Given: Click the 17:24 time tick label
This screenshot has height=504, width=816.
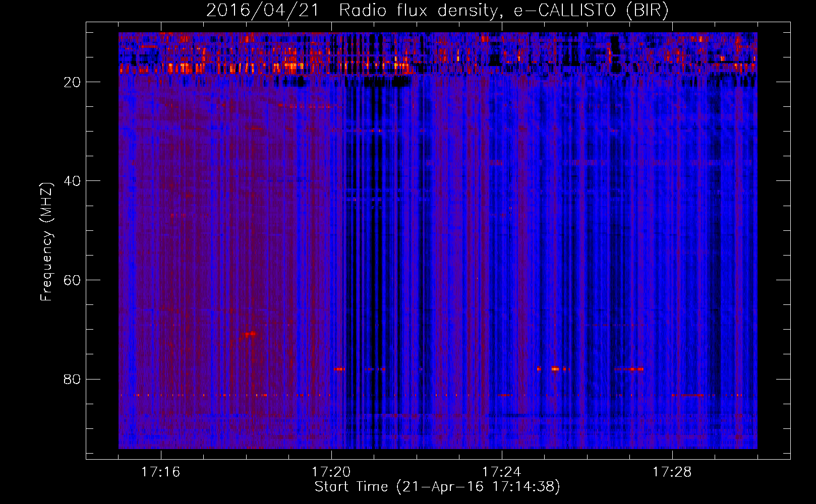Looking at the screenshot, I should point(502,472).
